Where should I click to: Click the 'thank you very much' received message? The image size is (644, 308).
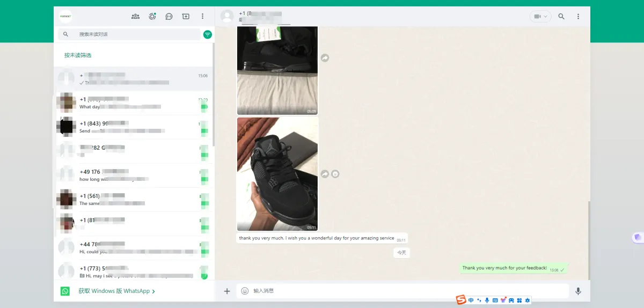pos(321,238)
